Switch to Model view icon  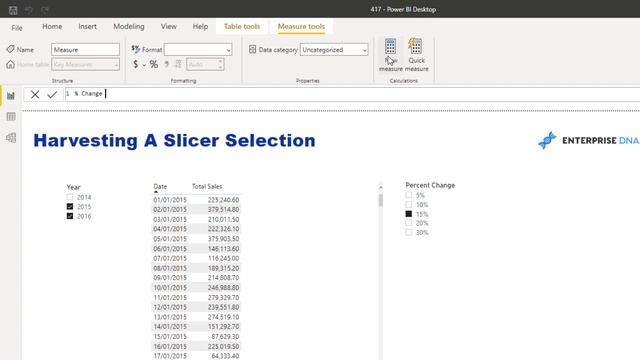(11, 138)
